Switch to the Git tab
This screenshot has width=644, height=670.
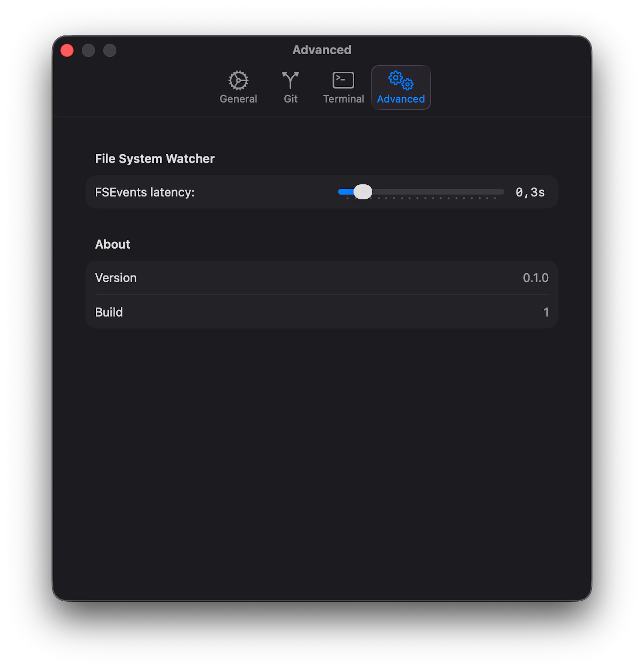tap(290, 88)
